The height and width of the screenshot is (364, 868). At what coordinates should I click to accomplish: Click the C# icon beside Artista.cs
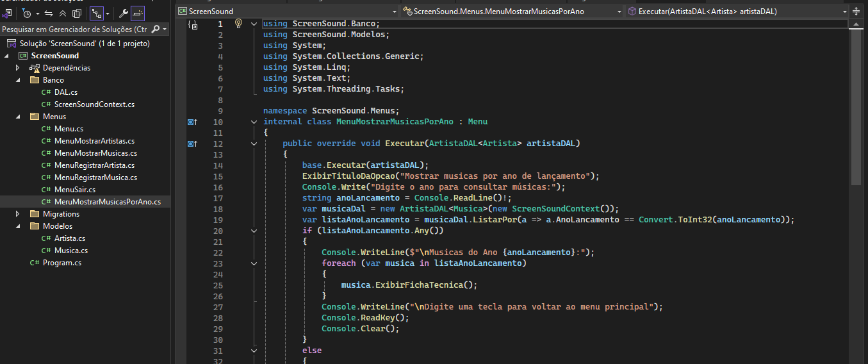click(46, 238)
